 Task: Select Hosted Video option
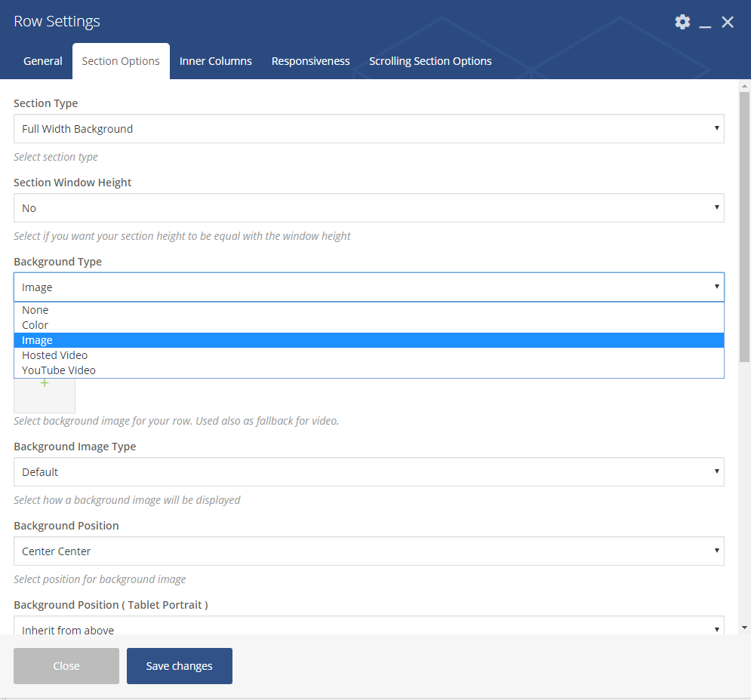tap(55, 355)
